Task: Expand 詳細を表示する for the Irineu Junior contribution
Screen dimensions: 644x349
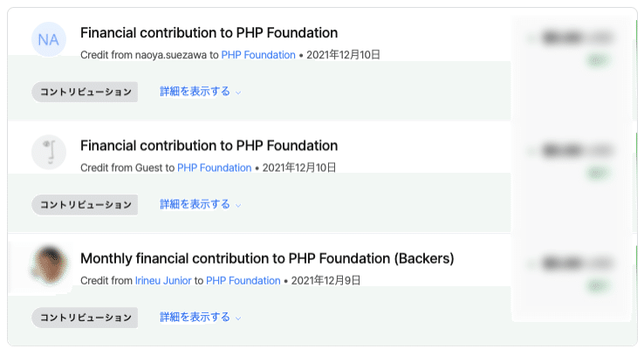Action: click(195, 318)
